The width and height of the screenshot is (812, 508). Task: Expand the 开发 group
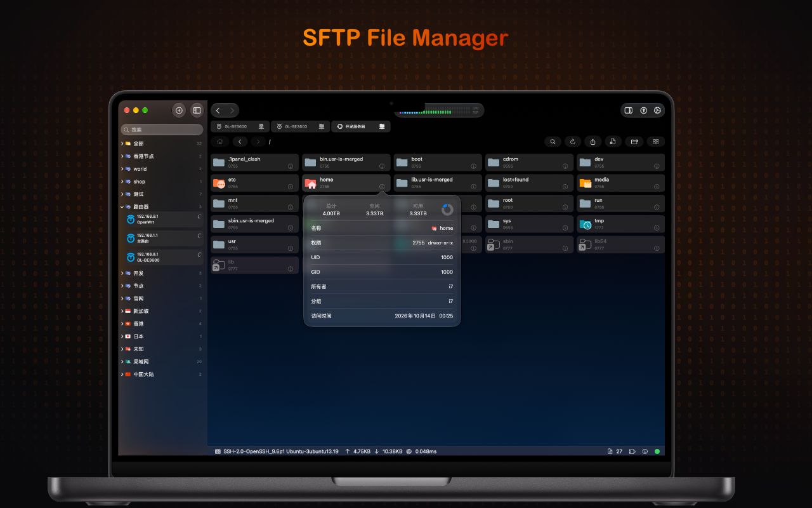point(122,273)
